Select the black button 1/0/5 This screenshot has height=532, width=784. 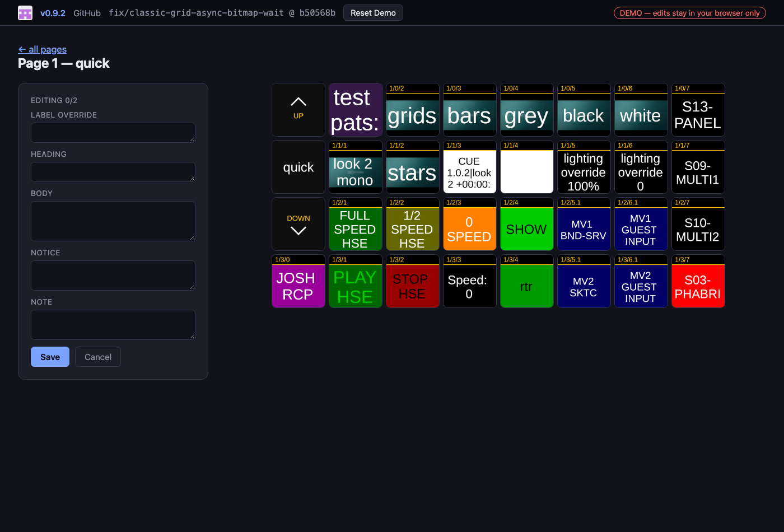click(584, 110)
